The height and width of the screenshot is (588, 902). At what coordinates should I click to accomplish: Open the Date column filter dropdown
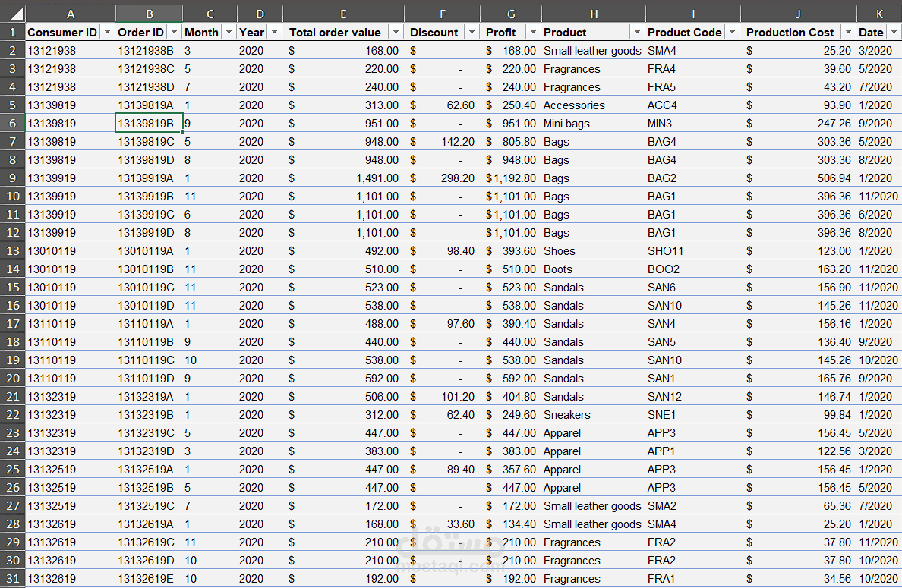pyautogui.click(x=894, y=32)
